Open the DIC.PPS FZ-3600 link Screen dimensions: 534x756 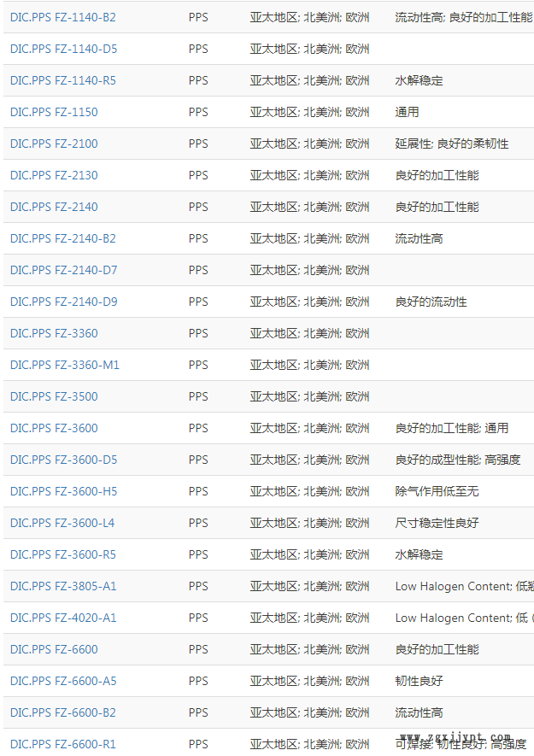point(54,428)
